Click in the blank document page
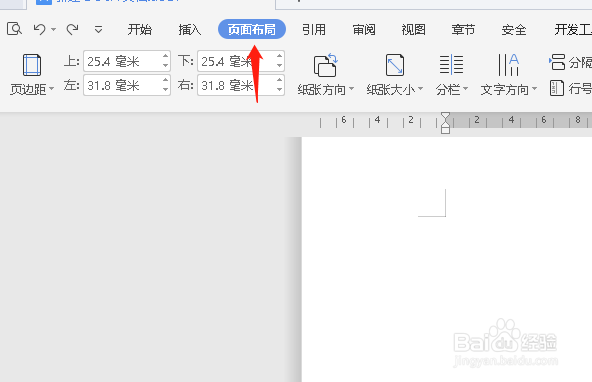 point(447,260)
